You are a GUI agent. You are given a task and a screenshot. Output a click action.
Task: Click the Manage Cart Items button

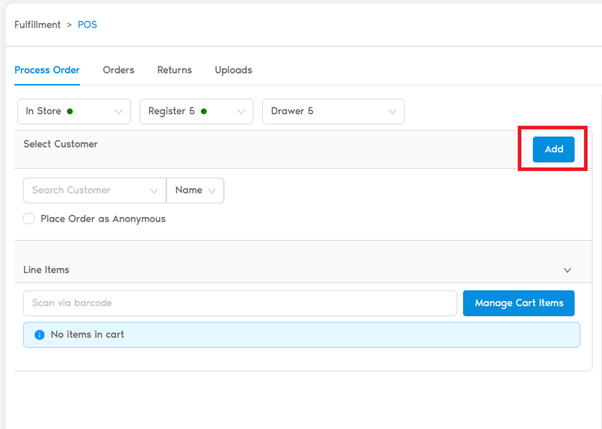[519, 303]
